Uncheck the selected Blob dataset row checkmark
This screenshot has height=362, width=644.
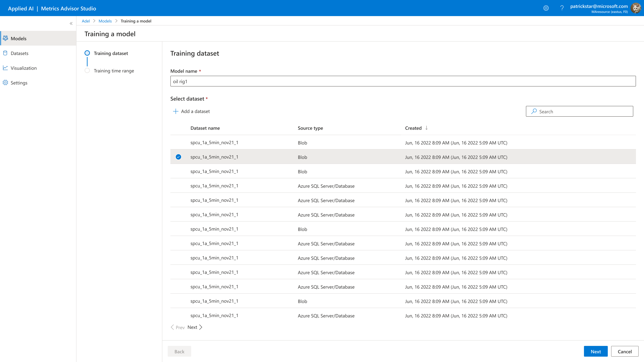coord(178,157)
